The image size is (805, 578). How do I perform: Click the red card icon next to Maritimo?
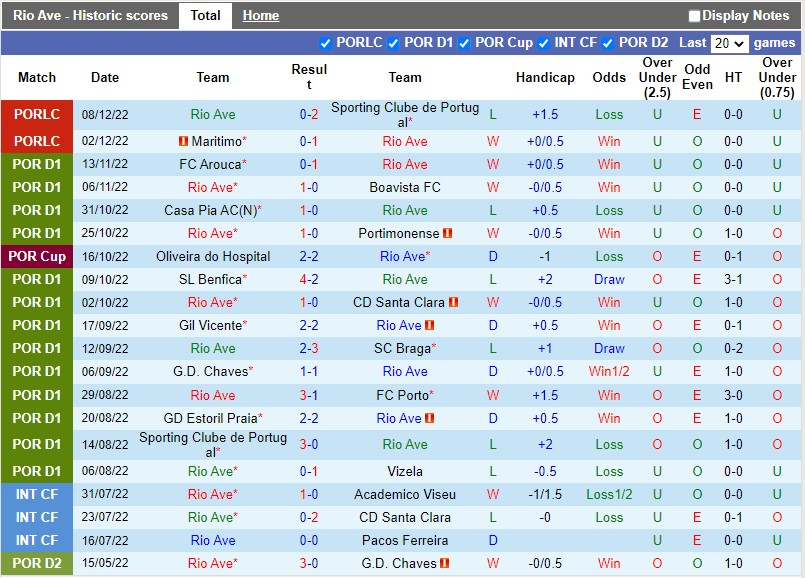click(x=183, y=141)
